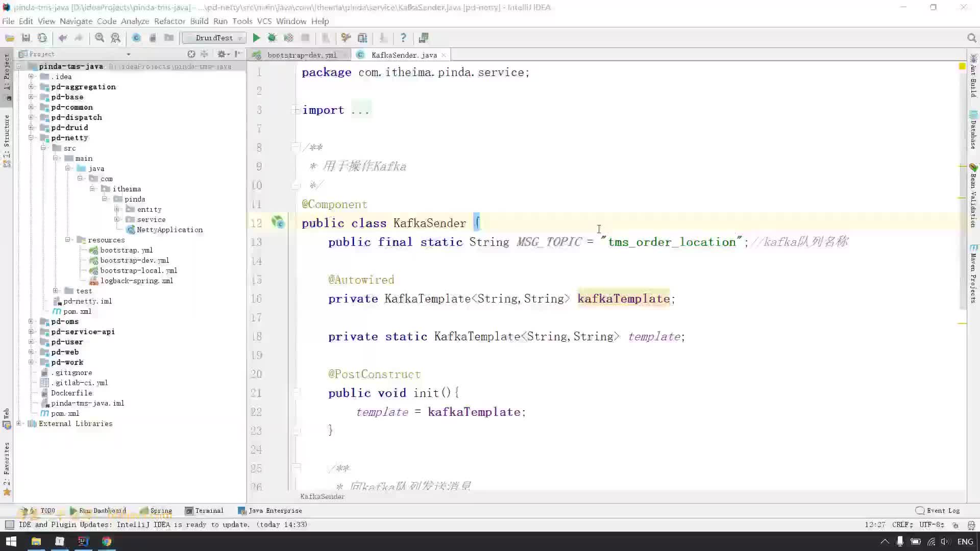The width and height of the screenshot is (980, 551).
Task: Open Settings via wrench toolbar icon
Action: (x=346, y=38)
